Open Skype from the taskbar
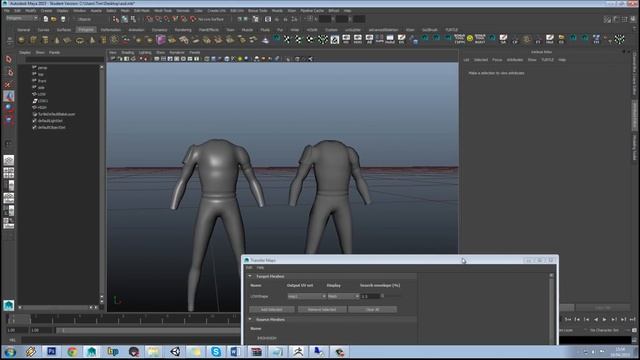The height and width of the screenshot is (360, 640). (x=216, y=351)
